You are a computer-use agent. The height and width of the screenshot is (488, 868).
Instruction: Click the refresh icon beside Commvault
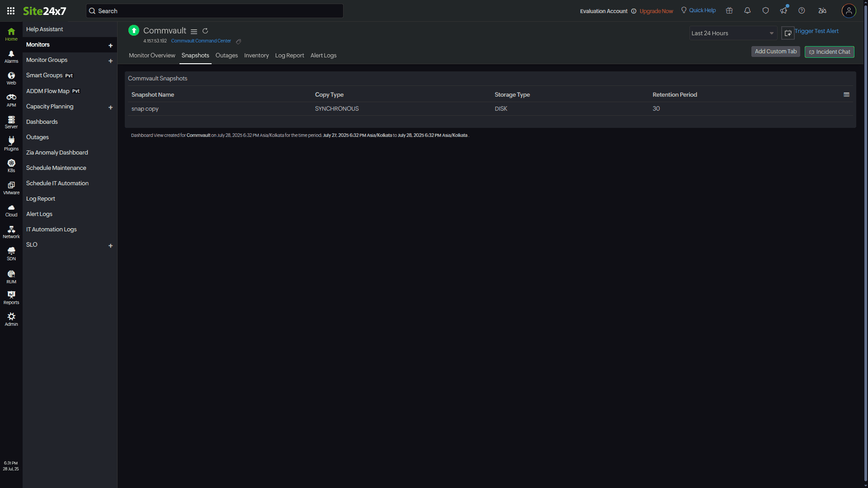coord(205,31)
